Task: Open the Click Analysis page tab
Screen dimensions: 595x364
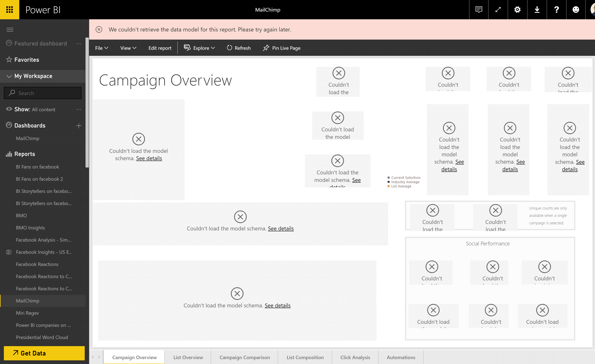Action: click(x=355, y=357)
